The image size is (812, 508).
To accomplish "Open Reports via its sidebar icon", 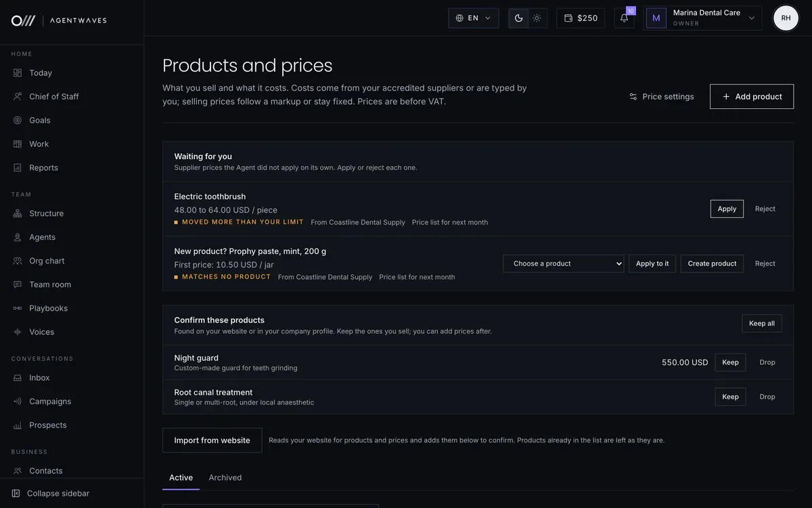I will (18, 168).
